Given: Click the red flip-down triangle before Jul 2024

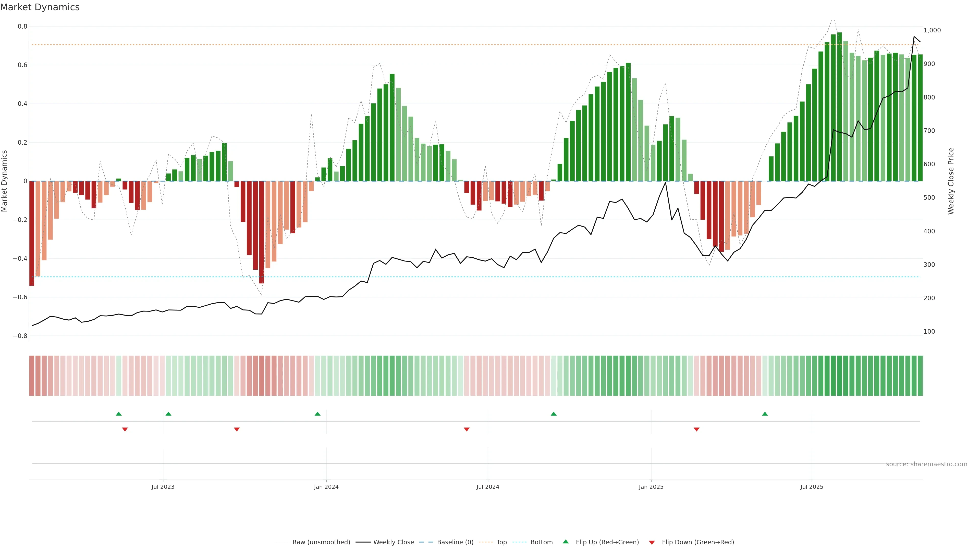Looking at the screenshot, I should click(467, 429).
